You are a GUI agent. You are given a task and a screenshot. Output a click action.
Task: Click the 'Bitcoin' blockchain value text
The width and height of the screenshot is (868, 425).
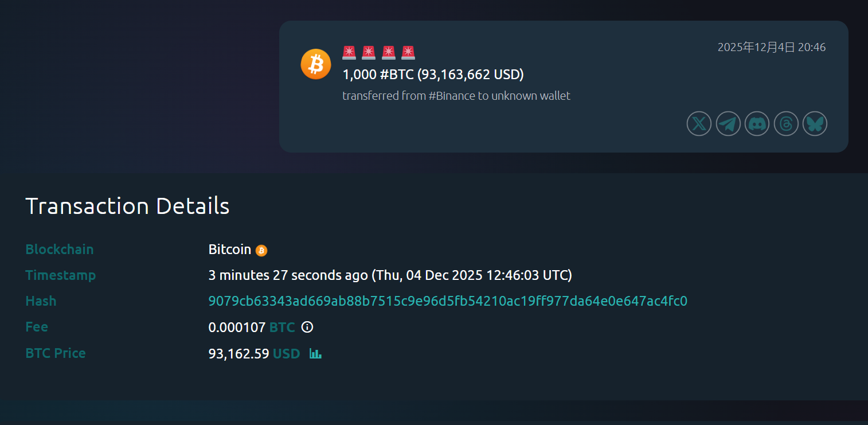pyautogui.click(x=229, y=249)
